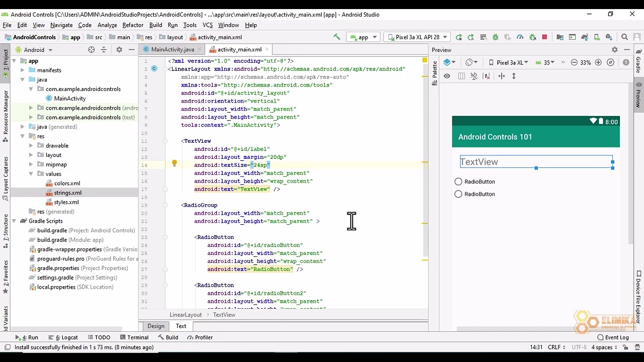The image size is (644, 362).
Task: Select build.gradle (Module: app)
Action: [x=70, y=240]
